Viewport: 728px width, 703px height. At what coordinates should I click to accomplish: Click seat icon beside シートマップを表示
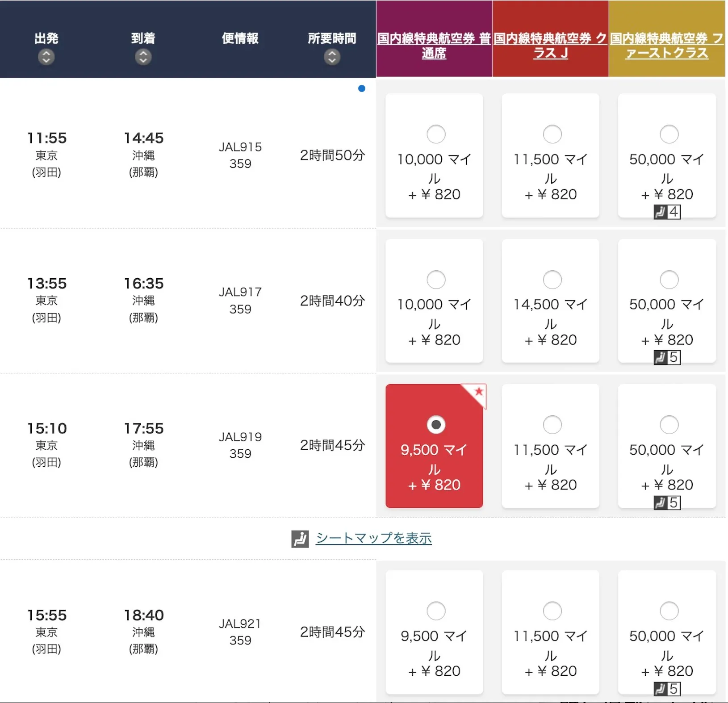coord(300,539)
